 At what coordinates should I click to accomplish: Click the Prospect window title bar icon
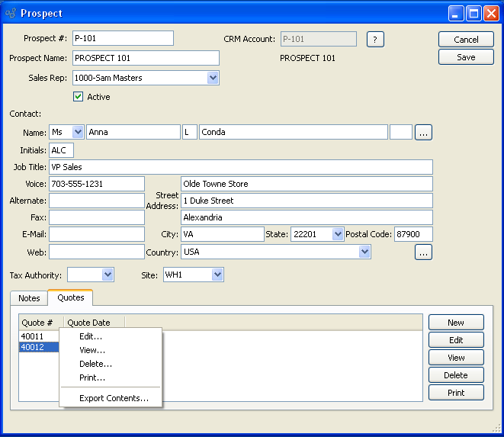(11, 13)
